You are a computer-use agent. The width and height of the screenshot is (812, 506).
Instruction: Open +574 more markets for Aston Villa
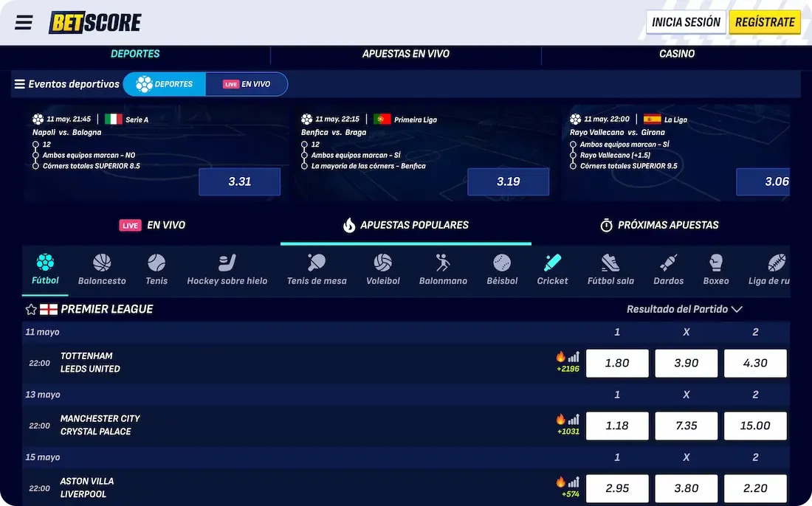pos(571,494)
